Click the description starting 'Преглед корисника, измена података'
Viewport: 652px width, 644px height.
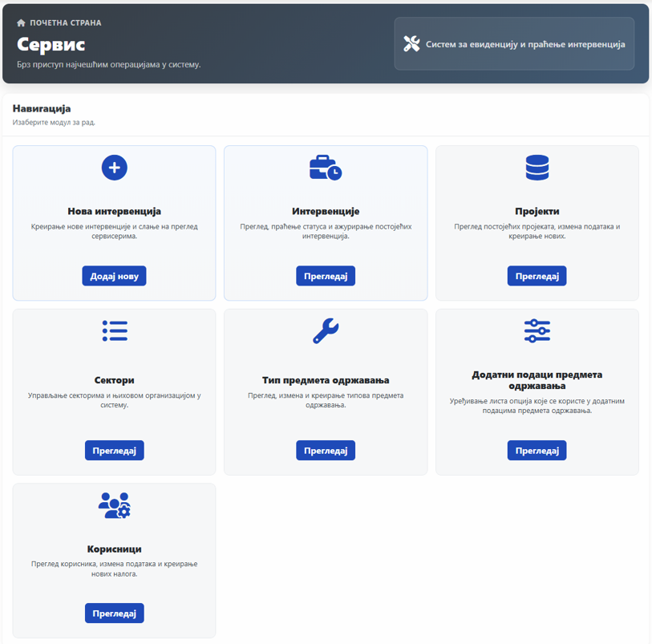pyautogui.click(x=115, y=569)
